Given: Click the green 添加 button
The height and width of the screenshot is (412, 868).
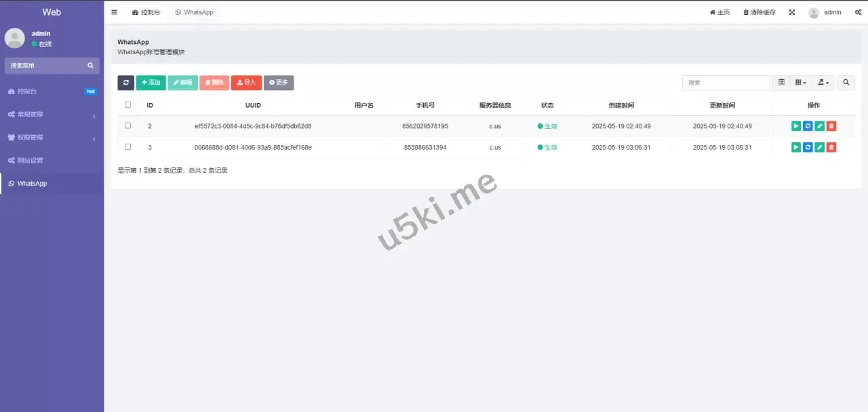Looking at the screenshot, I should 151,83.
